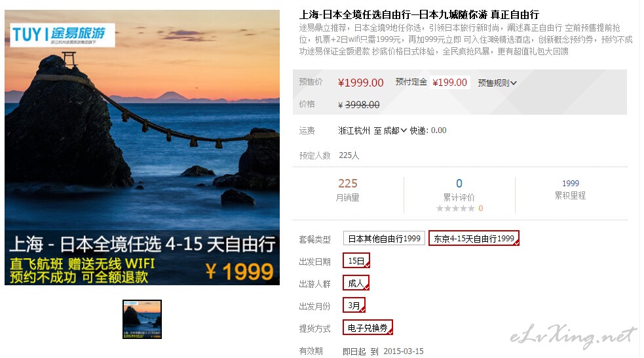Click the eLvXing.net watermark

[572, 336]
